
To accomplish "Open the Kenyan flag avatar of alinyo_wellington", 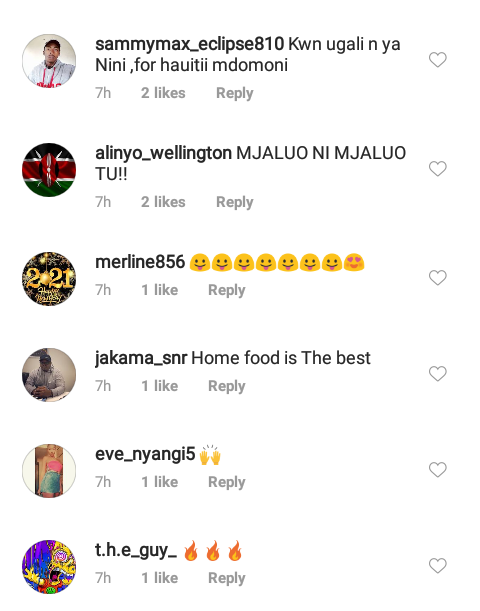I will [49, 170].
